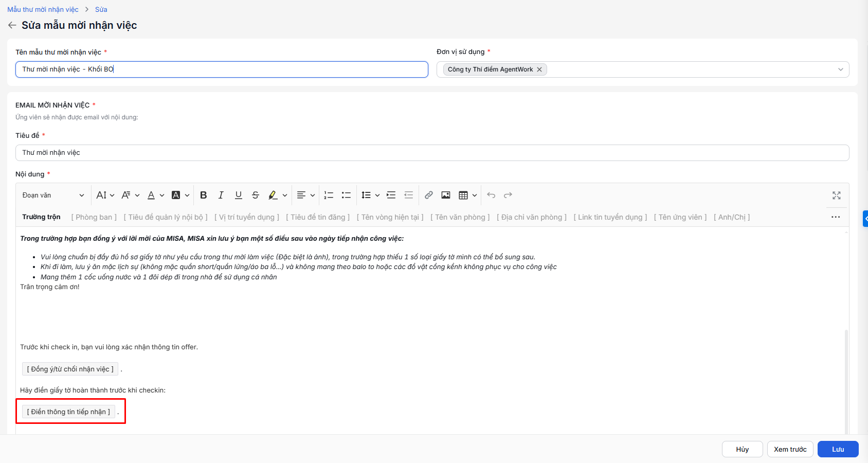Image resolution: width=868 pixels, height=463 pixels.
Task: Click the Sửa breadcrumb item
Action: pyautogui.click(x=101, y=9)
